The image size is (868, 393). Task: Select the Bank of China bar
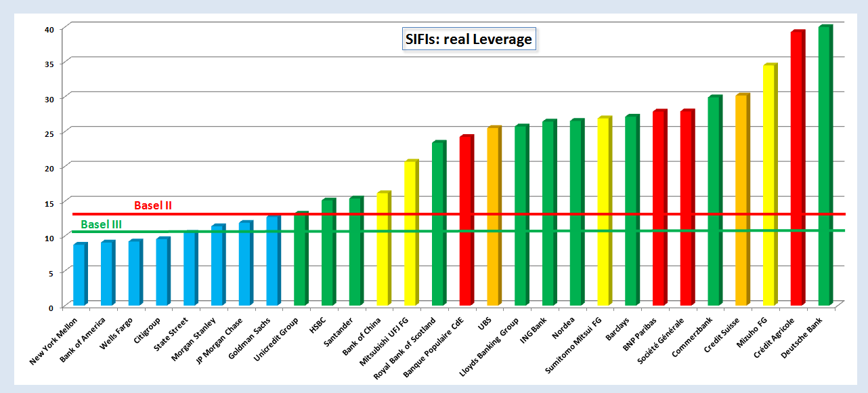(x=383, y=248)
